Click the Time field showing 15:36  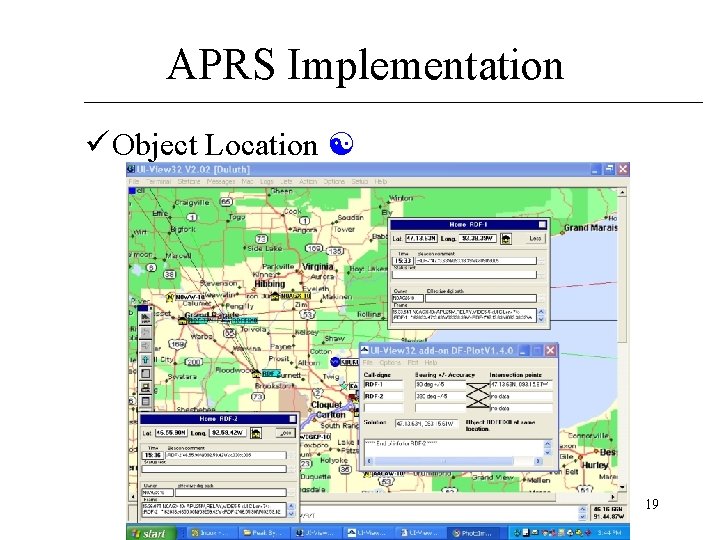pos(153,456)
